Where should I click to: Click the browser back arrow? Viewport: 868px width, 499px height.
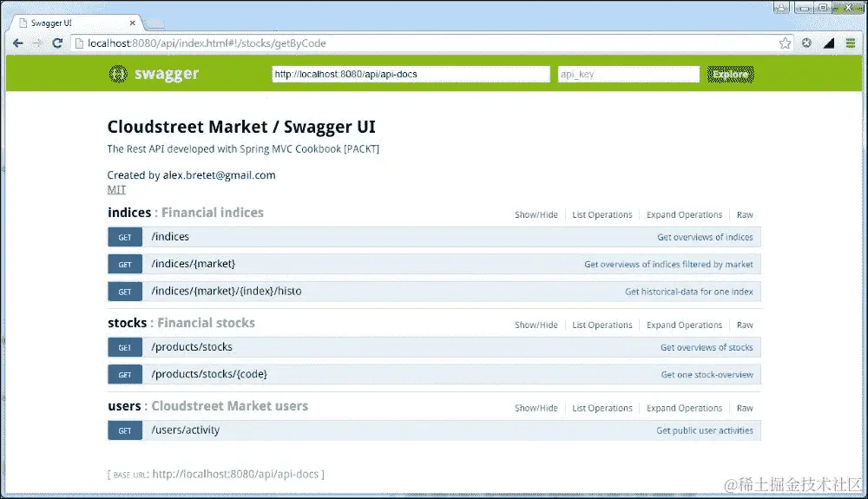click(17, 43)
